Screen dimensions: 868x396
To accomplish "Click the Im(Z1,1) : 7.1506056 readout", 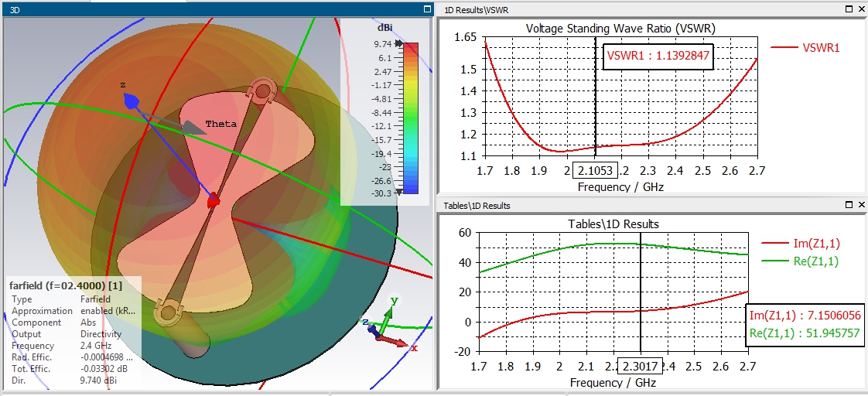I will coord(805,316).
